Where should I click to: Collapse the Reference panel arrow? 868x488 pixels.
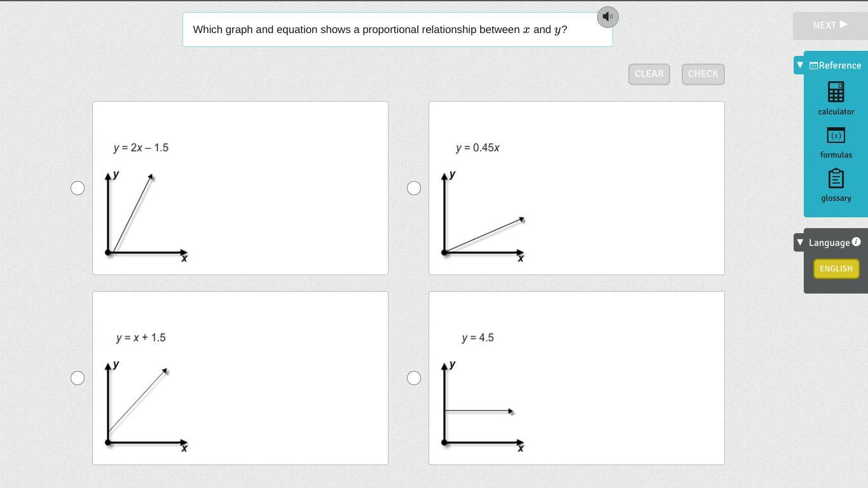(x=800, y=65)
